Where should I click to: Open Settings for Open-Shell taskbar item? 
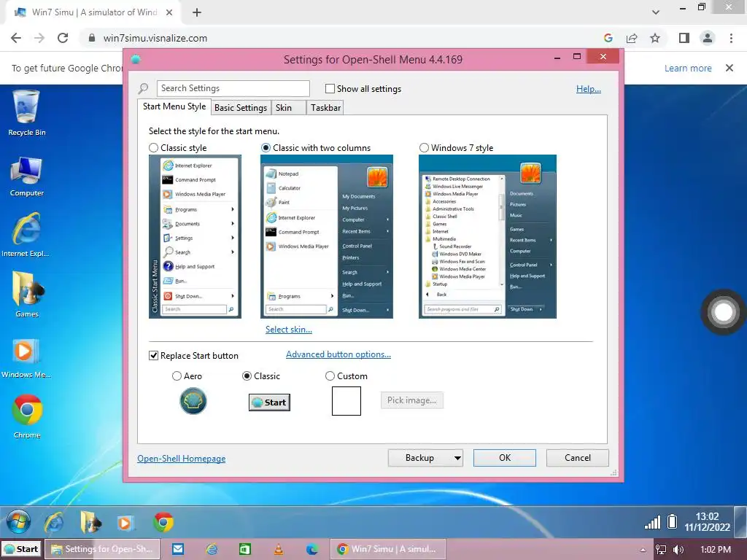pyautogui.click(x=102, y=549)
